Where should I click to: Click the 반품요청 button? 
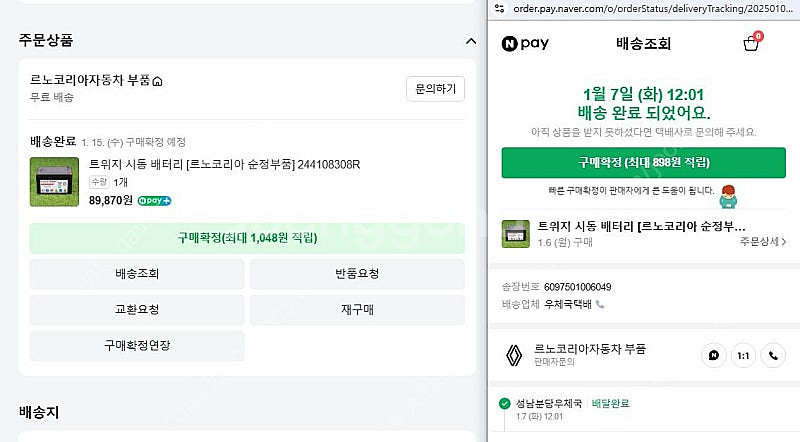357,274
